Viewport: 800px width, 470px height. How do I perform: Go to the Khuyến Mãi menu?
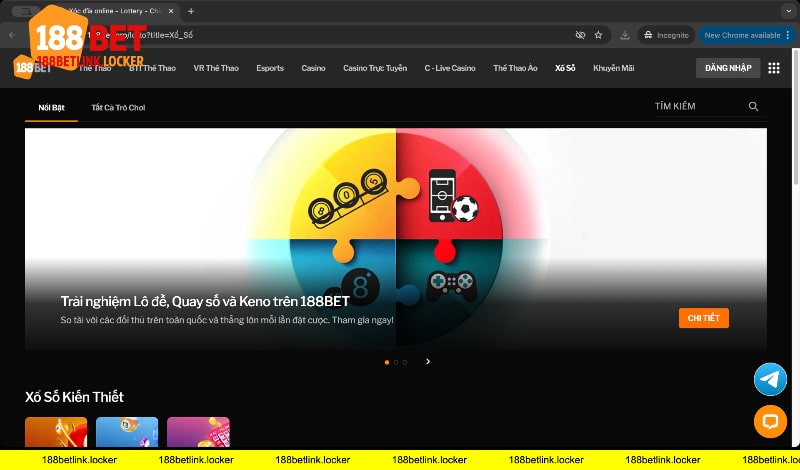(613, 68)
